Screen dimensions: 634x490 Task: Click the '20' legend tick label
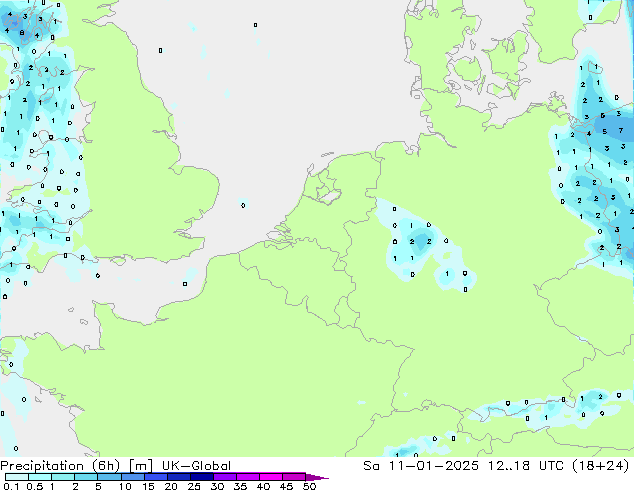tap(171, 486)
